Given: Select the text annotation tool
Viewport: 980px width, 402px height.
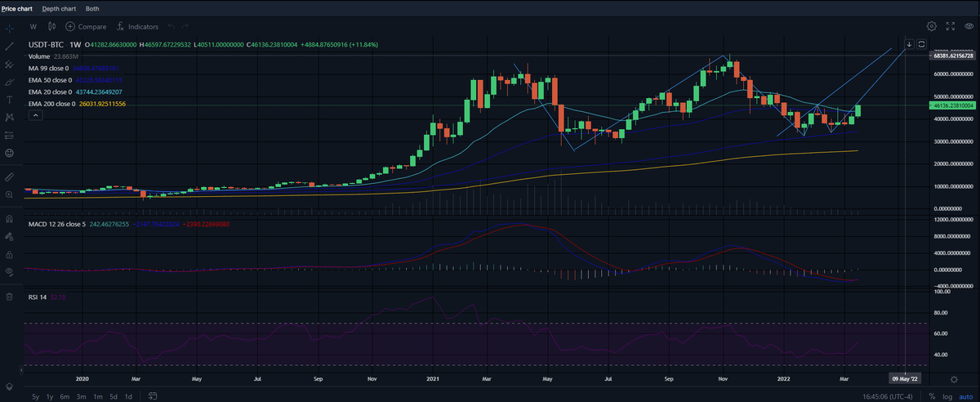Looking at the screenshot, I should 9,99.
